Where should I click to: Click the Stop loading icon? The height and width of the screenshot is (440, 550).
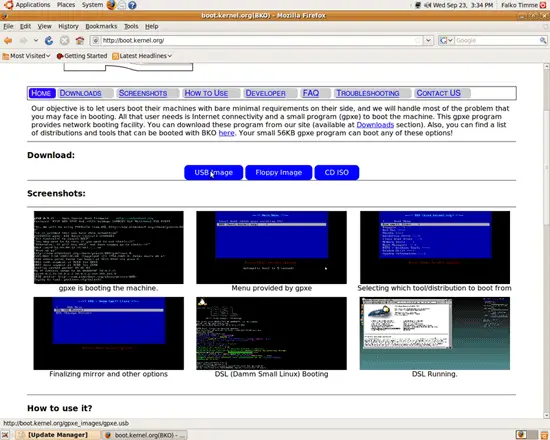click(65, 41)
